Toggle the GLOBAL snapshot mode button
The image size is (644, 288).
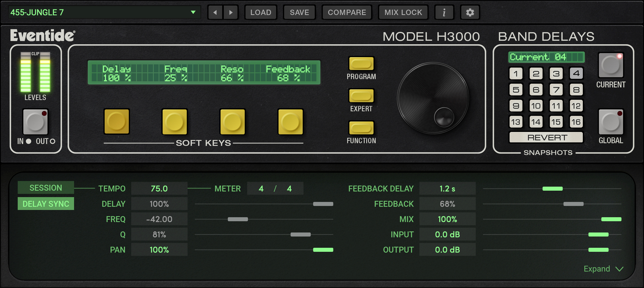pyautogui.click(x=611, y=122)
